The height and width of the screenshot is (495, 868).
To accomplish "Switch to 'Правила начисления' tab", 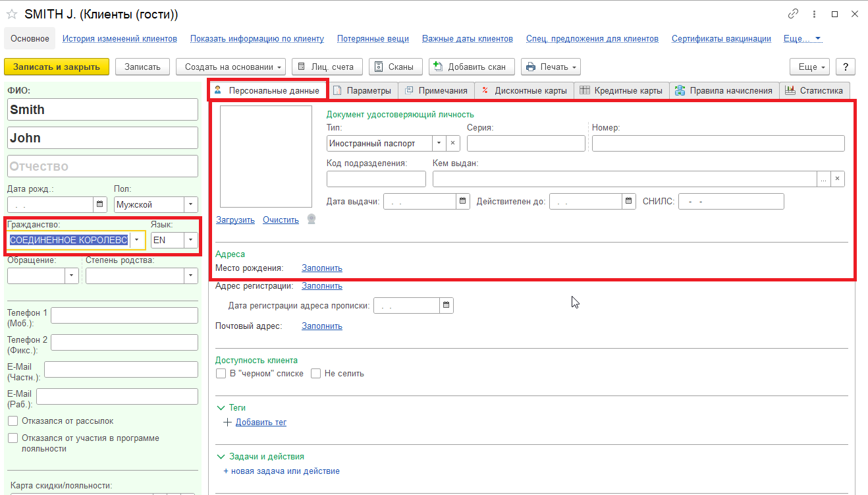I will click(x=724, y=90).
